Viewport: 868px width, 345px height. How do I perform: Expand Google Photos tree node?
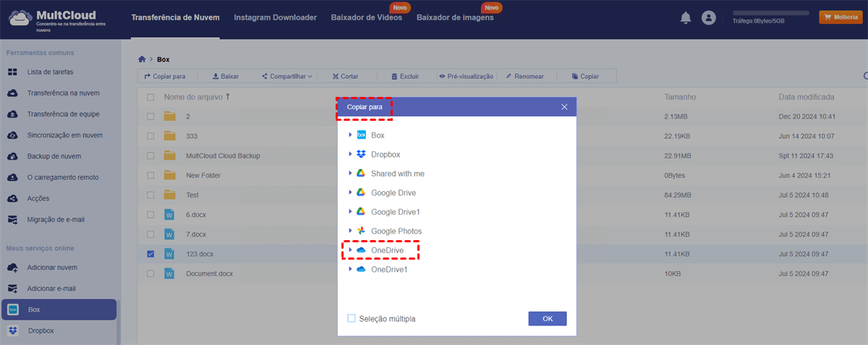[350, 231]
